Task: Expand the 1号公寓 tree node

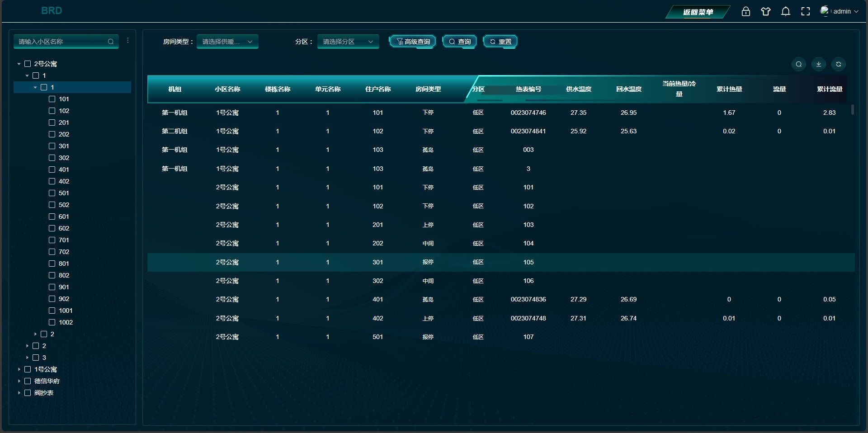Action: tap(19, 370)
